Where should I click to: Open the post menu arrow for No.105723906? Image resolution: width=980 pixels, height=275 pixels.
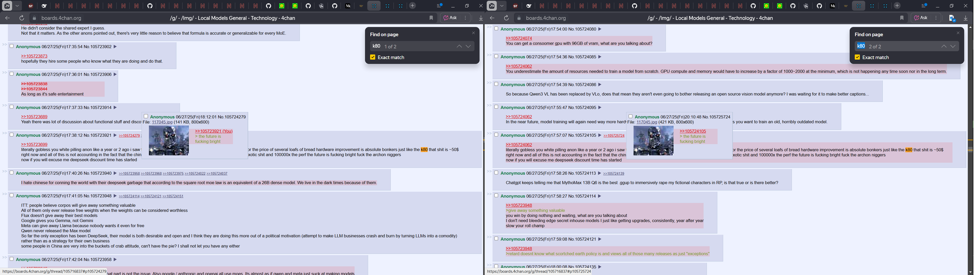click(x=115, y=75)
